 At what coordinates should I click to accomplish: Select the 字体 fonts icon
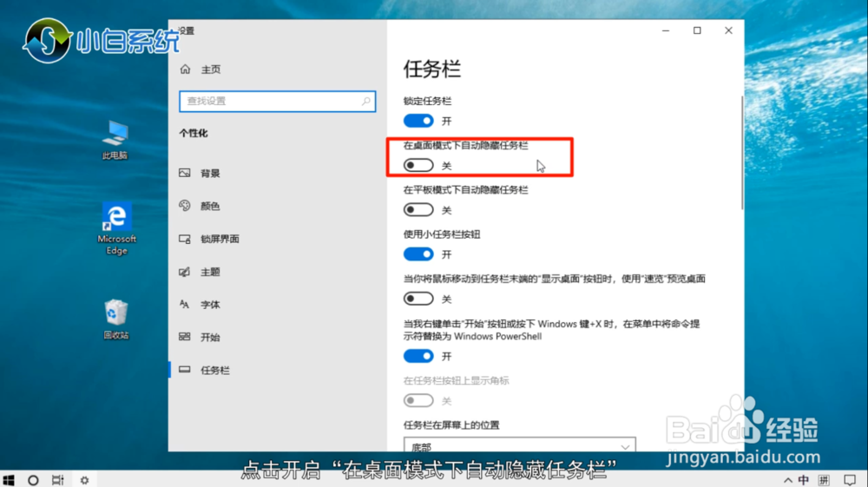185,305
